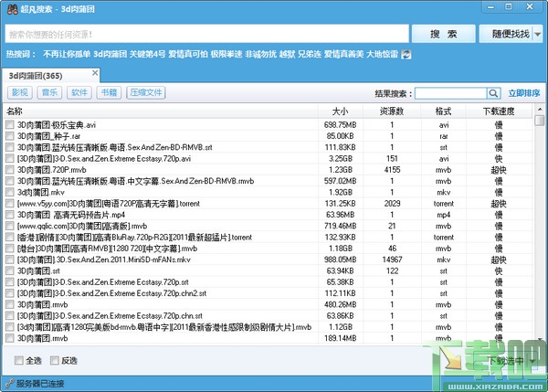This screenshot has width=548, height=392.
Task: Tick checkbox for MiniSD-mFANs.mkv row
Action: click(x=10, y=260)
